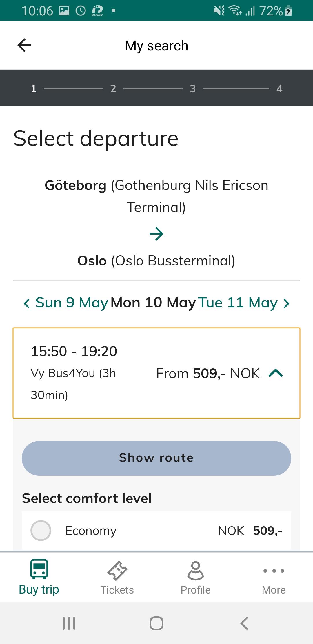Tap step 4 in progress indicator
The width and height of the screenshot is (313, 644).
[279, 88]
